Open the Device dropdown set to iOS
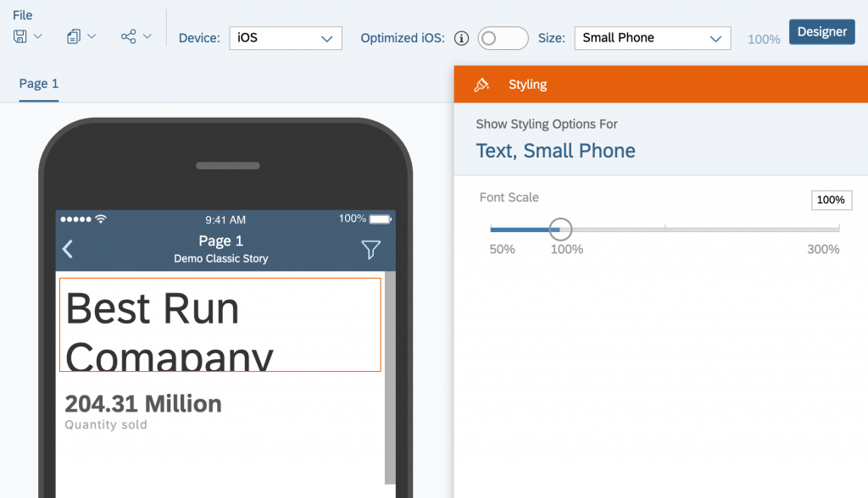This screenshot has width=868, height=498. coord(286,38)
